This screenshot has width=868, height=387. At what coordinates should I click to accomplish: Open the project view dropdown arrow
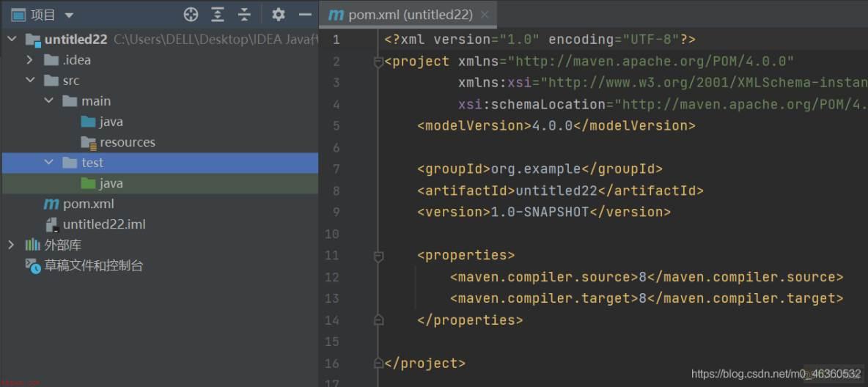point(69,15)
